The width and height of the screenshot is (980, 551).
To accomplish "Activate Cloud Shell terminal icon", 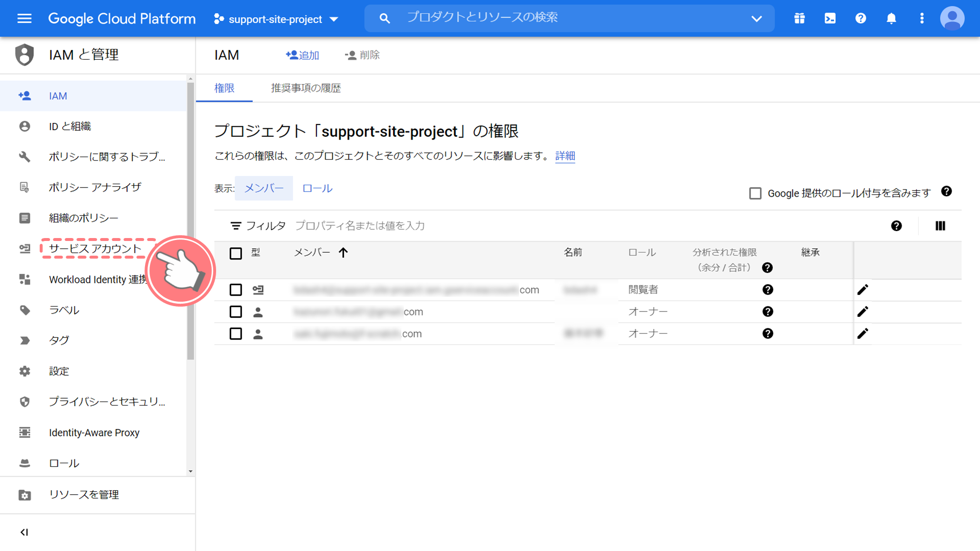I will 830,19.
